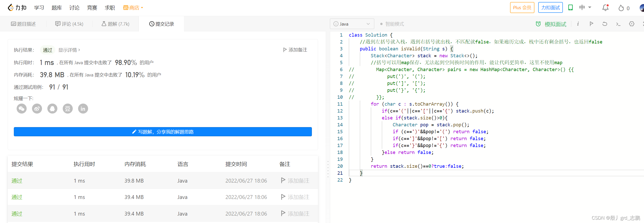The image size is (644, 223).
Task: Click the 提交时间 column header
Action: click(236, 164)
